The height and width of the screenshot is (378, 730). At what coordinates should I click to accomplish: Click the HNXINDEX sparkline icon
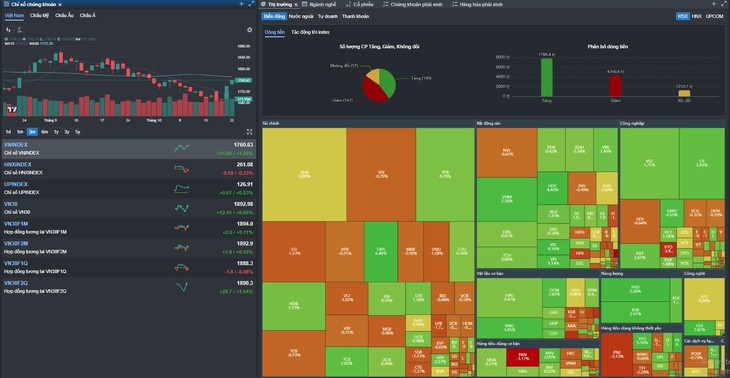click(182, 169)
